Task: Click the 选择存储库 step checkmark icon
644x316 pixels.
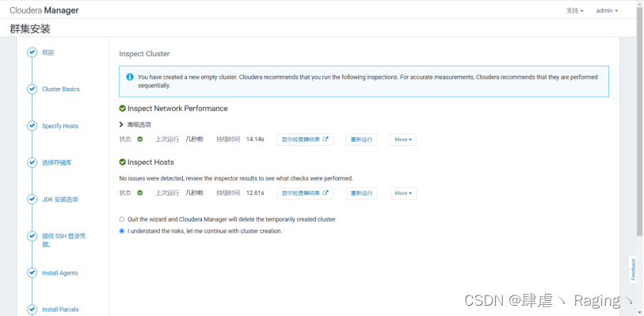Action: [x=32, y=162]
